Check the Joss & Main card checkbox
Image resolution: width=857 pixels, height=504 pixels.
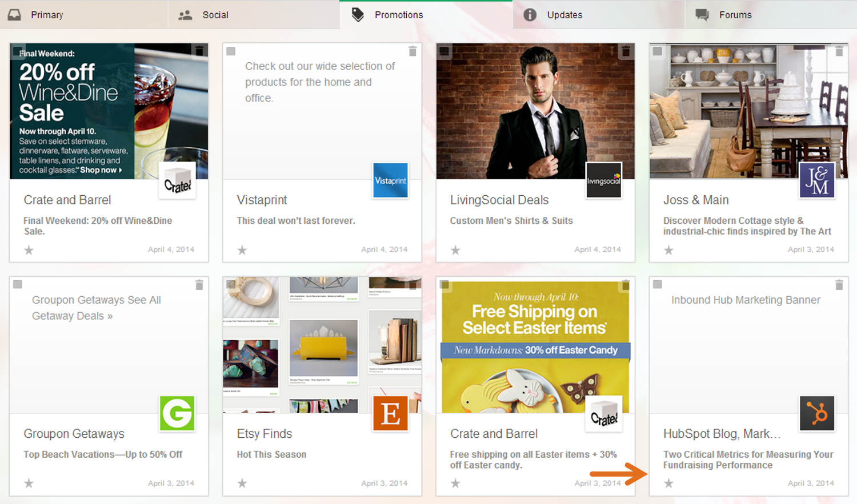658,51
